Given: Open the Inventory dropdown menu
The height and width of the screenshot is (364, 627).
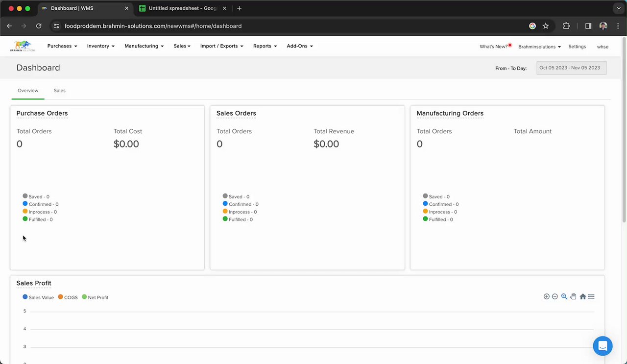Looking at the screenshot, I should coord(100,46).
